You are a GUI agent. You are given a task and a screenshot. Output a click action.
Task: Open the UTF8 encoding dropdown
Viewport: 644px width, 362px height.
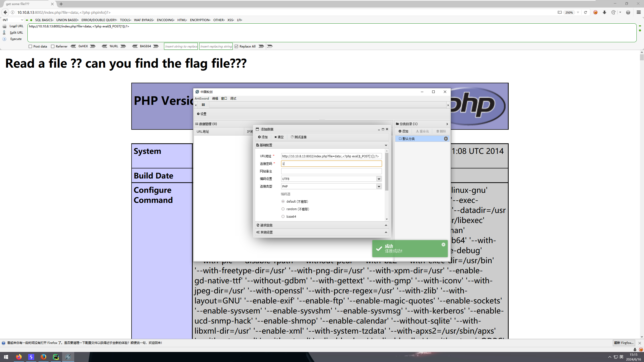click(x=379, y=179)
